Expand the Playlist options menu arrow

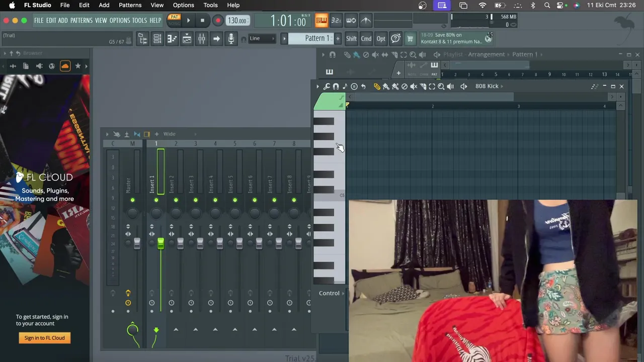coord(323,54)
